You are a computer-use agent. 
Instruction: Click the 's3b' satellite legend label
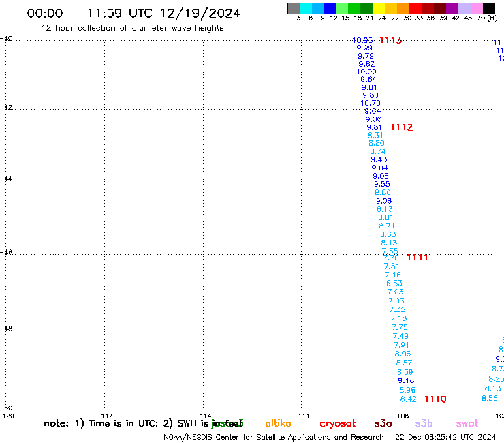(424, 423)
